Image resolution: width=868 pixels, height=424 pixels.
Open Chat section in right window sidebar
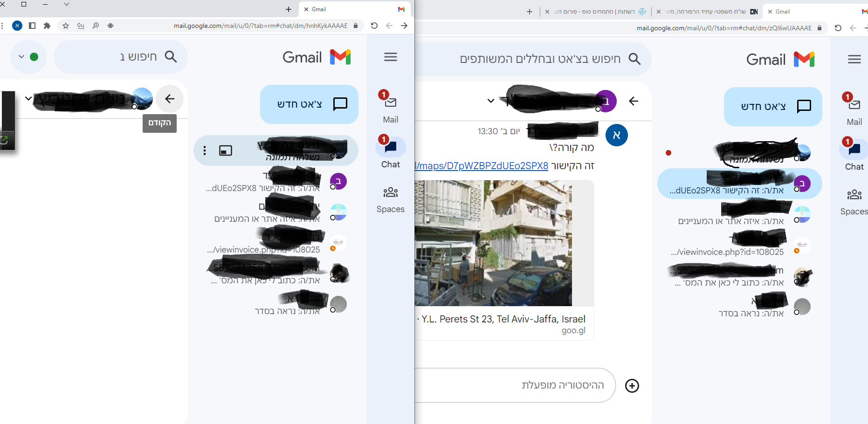tap(854, 154)
